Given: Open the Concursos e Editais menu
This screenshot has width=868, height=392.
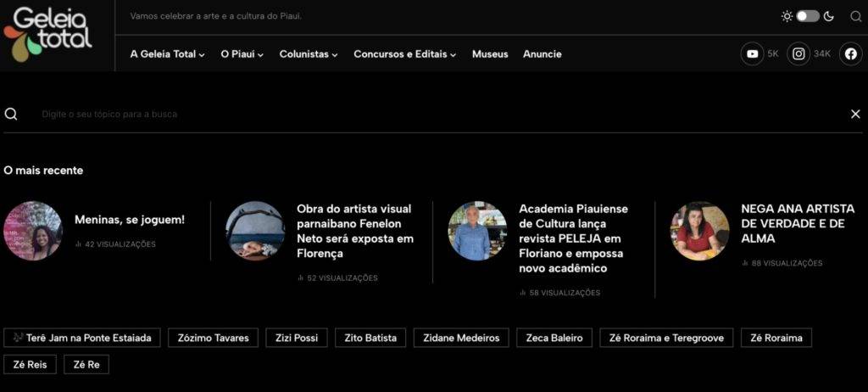Looking at the screenshot, I should click(404, 54).
